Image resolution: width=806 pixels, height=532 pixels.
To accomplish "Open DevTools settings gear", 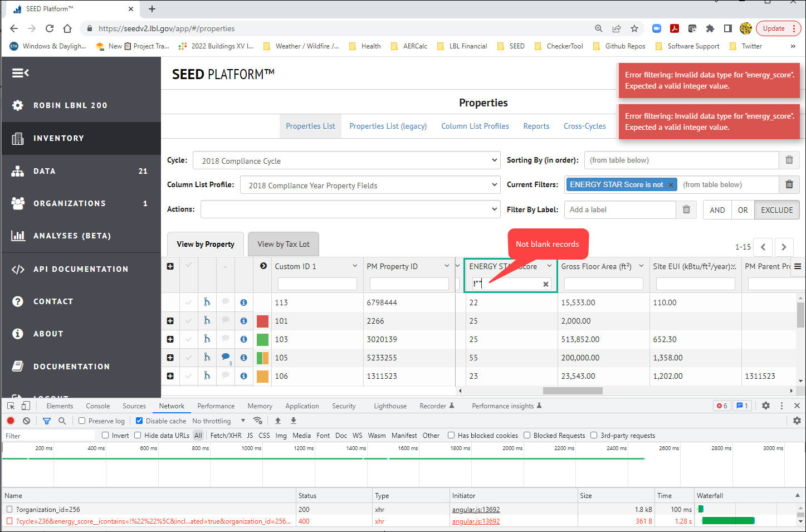I will pos(766,406).
